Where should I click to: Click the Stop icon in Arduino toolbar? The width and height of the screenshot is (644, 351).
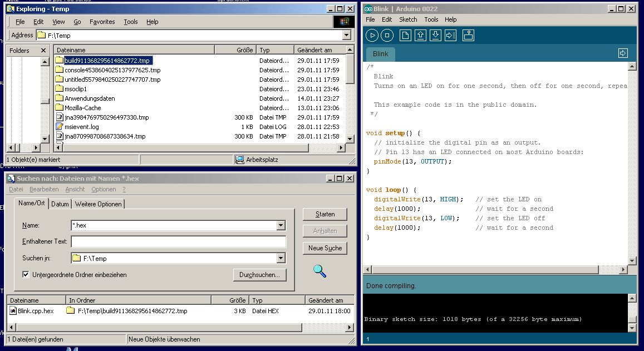[387, 36]
